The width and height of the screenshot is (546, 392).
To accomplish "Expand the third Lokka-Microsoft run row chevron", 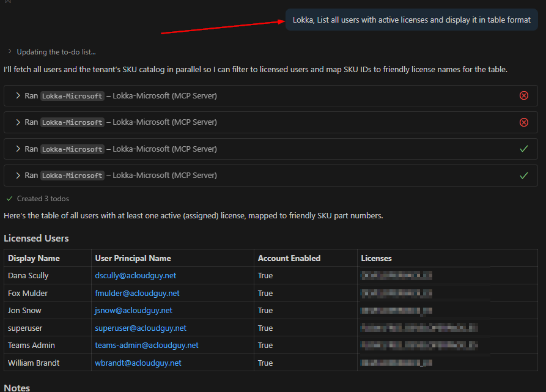I will [18, 149].
